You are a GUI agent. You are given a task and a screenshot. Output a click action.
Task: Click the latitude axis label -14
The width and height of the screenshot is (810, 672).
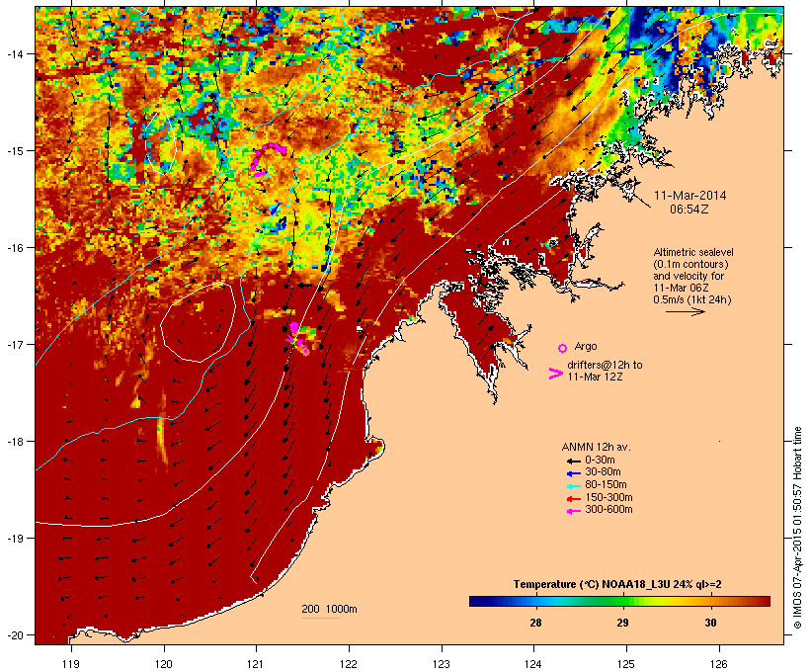(14, 53)
